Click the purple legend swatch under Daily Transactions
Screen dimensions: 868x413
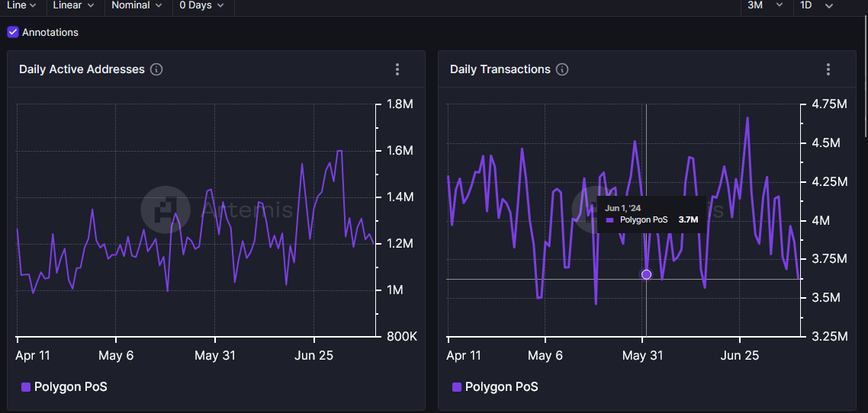457,387
